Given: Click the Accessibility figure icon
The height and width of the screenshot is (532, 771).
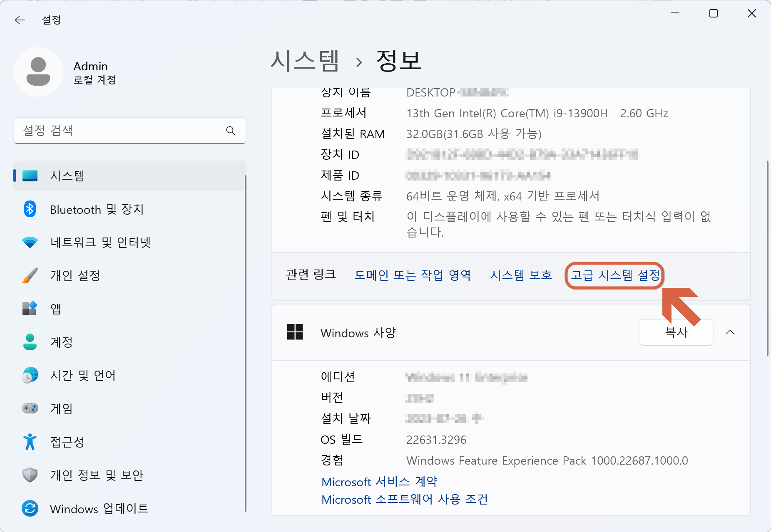Looking at the screenshot, I should pos(30,442).
